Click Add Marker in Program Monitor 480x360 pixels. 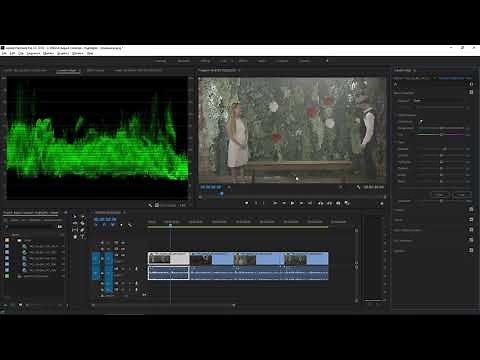tap(246, 203)
